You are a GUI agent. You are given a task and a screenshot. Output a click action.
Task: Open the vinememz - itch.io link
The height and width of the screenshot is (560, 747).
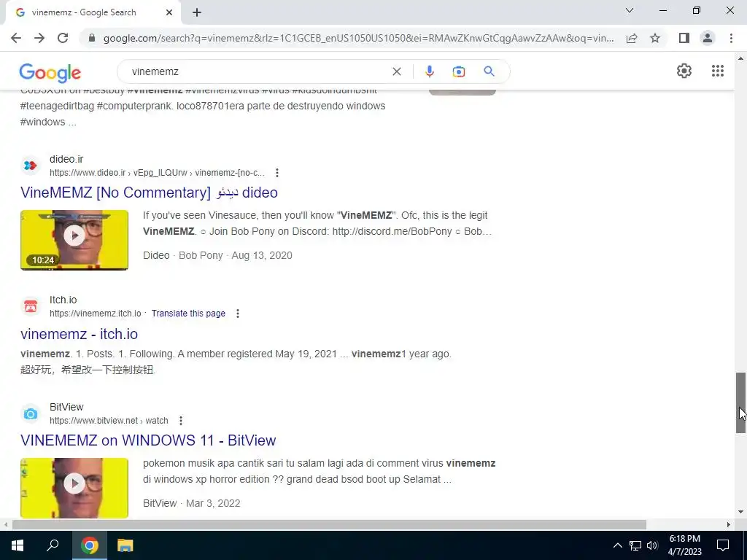pyautogui.click(x=79, y=334)
